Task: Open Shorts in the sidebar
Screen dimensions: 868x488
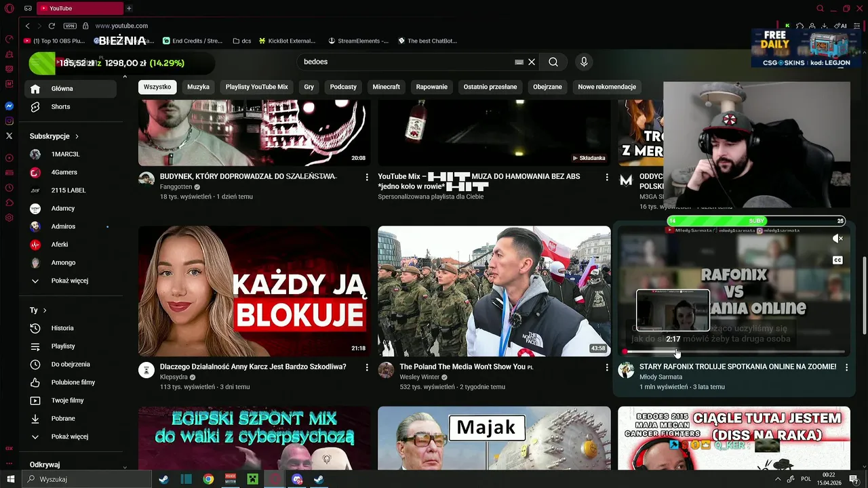Action: click(71, 106)
